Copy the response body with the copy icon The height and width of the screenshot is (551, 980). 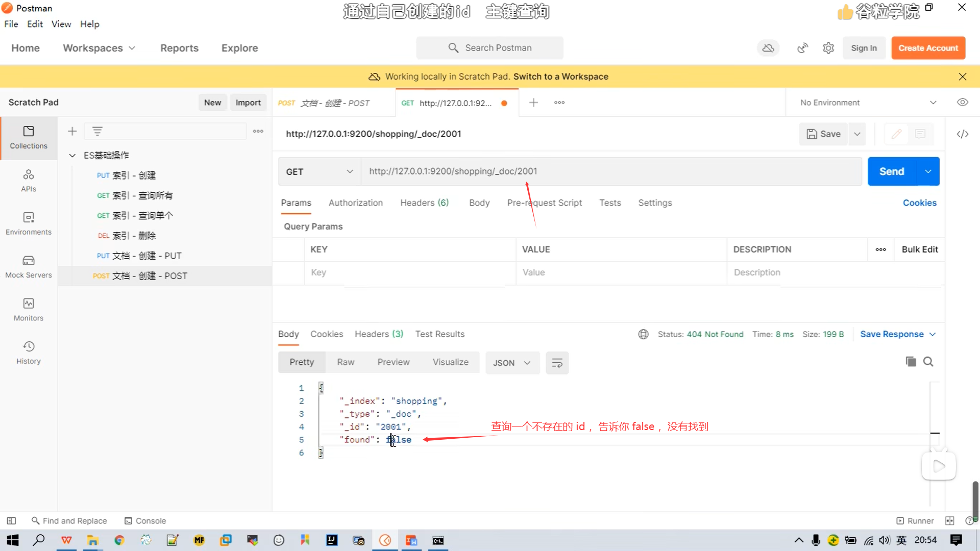[x=911, y=362]
